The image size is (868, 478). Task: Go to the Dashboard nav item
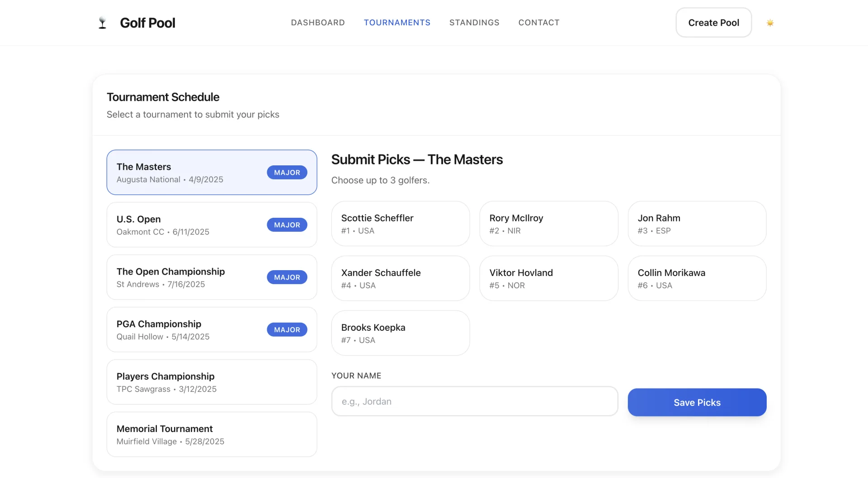pyautogui.click(x=318, y=23)
